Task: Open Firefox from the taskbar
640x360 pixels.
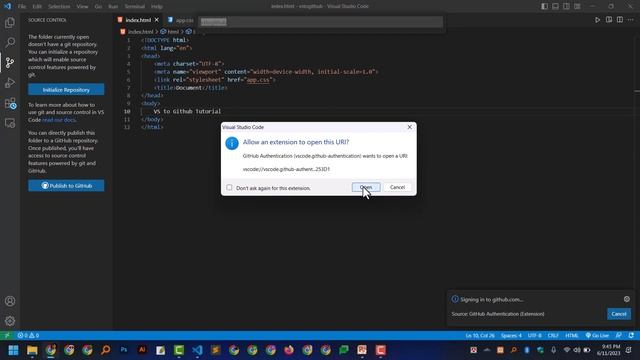Action: pos(289,350)
